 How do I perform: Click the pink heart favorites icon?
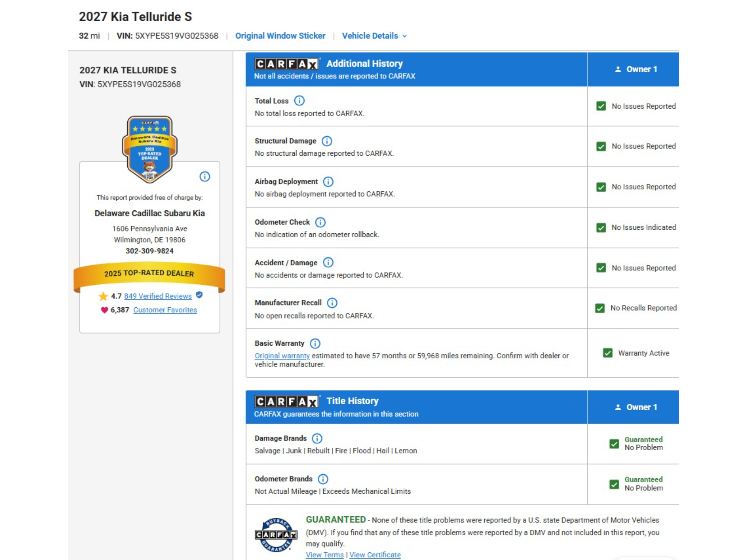coord(104,310)
